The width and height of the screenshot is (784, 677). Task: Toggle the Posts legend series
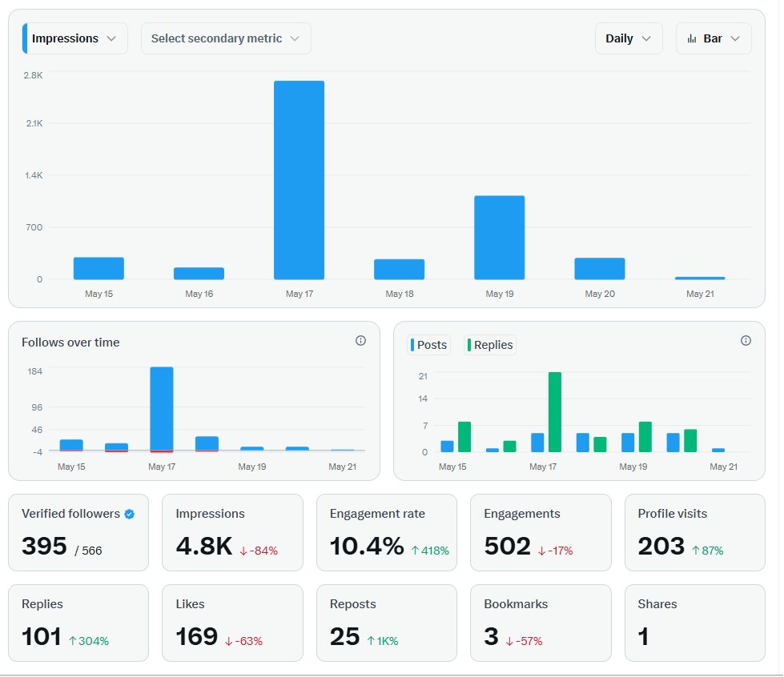(x=429, y=345)
